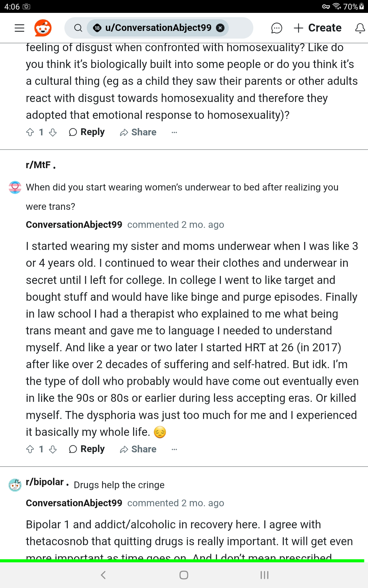
Task: Remove the u/ConversationAbject99 search filter
Action: point(220,28)
